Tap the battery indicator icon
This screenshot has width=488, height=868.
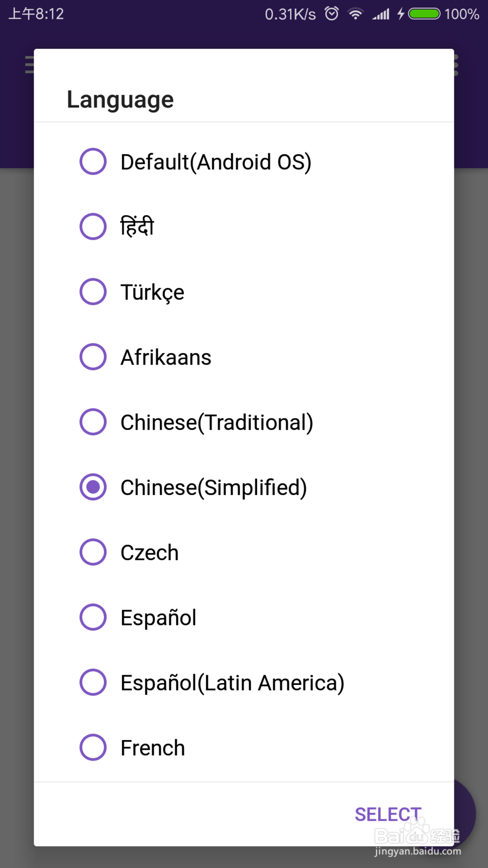[424, 14]
